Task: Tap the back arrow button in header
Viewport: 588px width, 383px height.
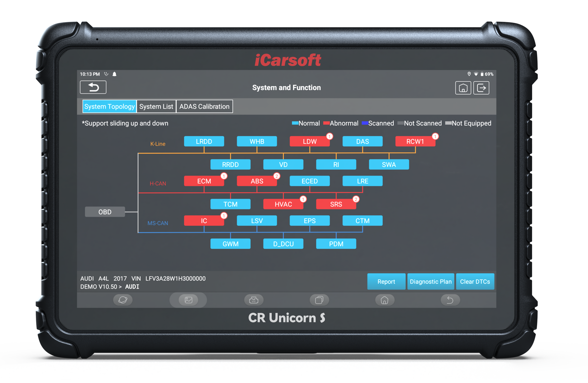Action: pos(93,87)
